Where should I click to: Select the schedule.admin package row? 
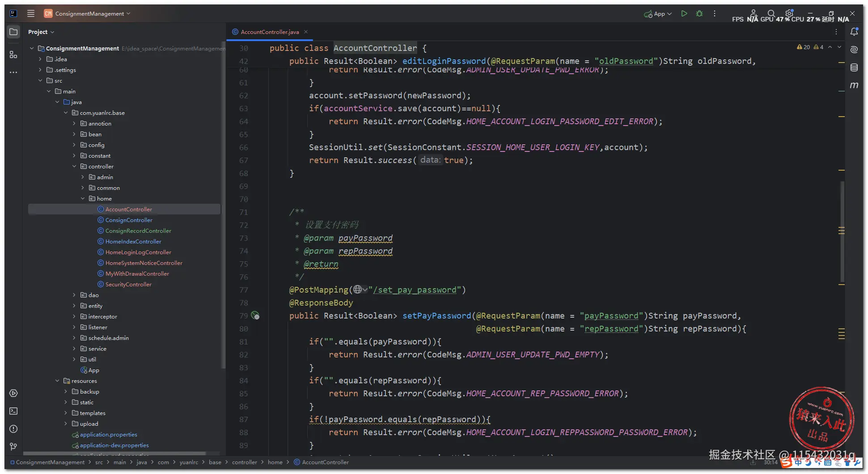coord(124,338)
